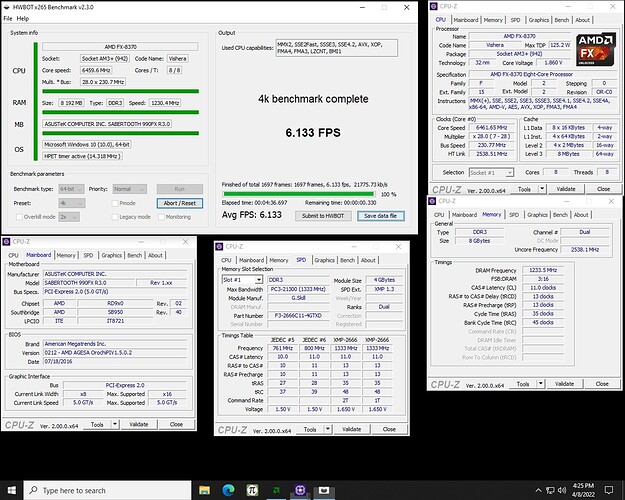This screenshot has height=500, width=625.
Task: Switch to SPD tab in CPU-Z CPU window
Action: coord(515,20)
